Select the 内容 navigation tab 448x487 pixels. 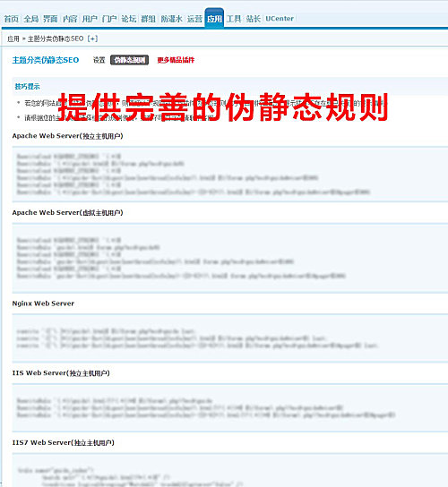click(x=70, y=19)
